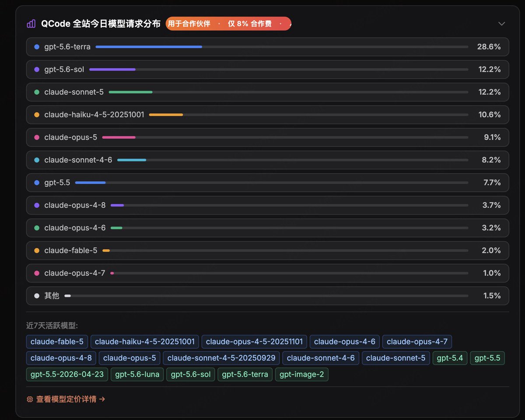
Task: Click the claude-opus-4-6 tag under 近7天活跃模型
Action: pyautogui.click(x=345, y=341)
